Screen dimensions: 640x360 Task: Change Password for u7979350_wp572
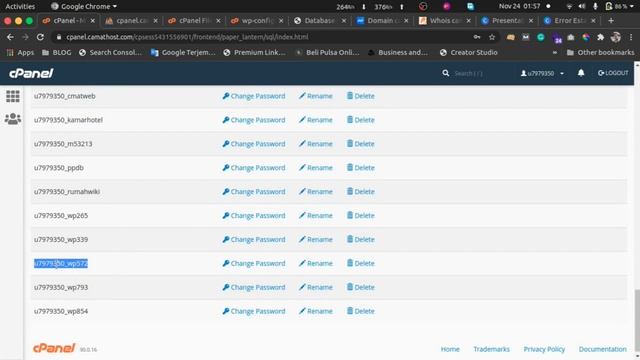253,263
